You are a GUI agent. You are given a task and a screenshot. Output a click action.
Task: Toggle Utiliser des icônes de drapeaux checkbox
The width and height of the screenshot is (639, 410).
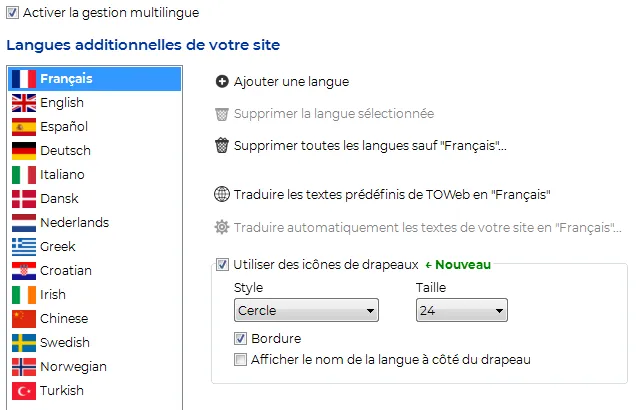(222, 265)
